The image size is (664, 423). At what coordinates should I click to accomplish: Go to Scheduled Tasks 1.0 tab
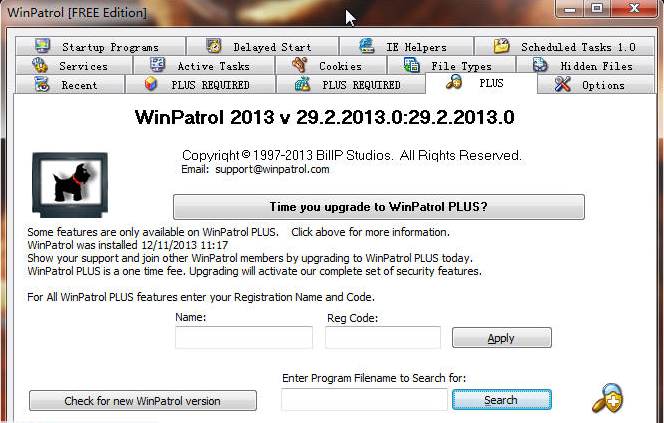pos(564,46)
